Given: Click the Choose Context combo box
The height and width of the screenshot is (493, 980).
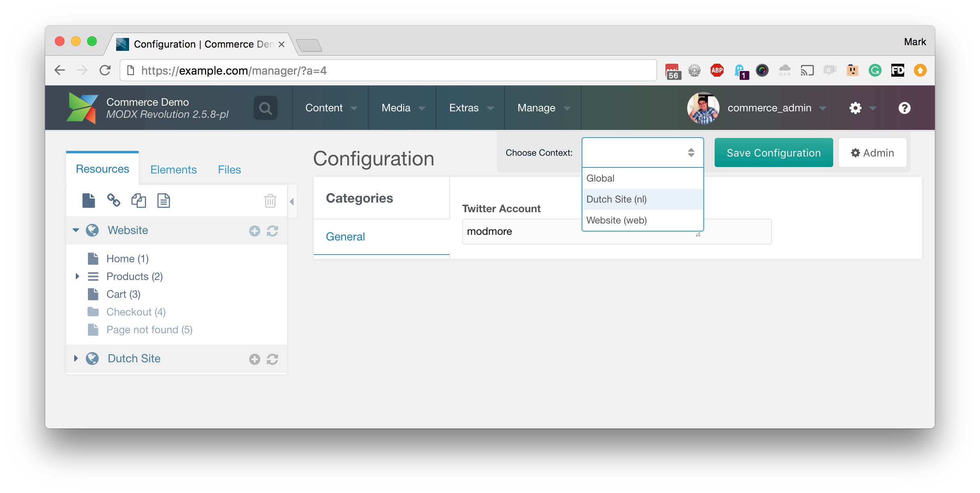Looking at the screenshot, I should (x=642, y=152).
